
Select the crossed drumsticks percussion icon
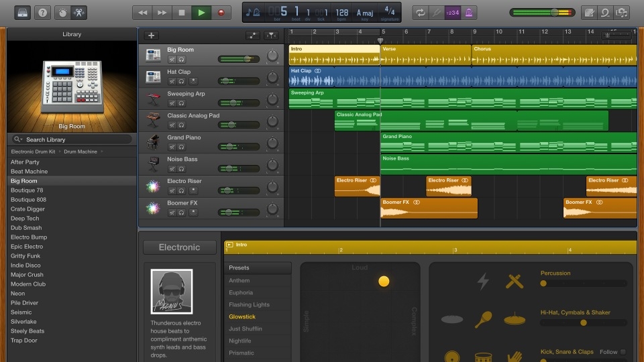pos(515,282)
